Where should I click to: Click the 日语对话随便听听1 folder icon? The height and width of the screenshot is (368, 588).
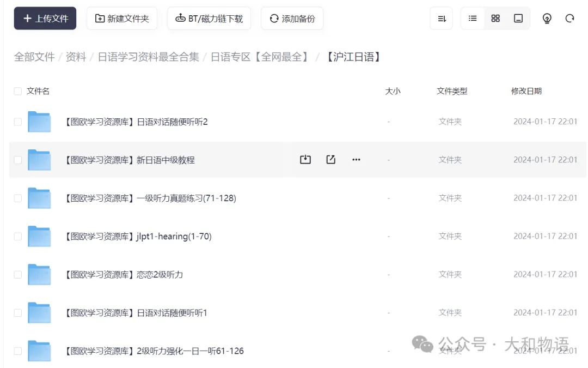[39, 313]
